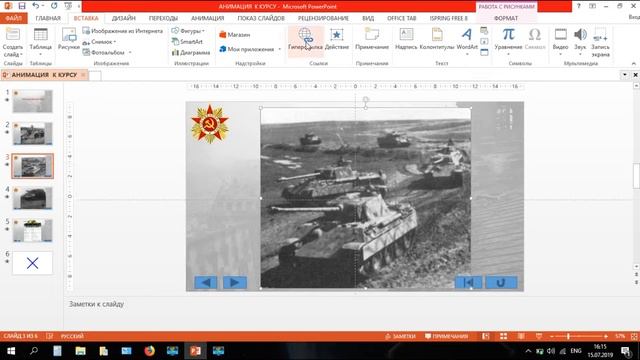This screenshot has height=360, width=640.
Task: Switch to the ГЛАВНАЯ tab
Action: [48, 18]
